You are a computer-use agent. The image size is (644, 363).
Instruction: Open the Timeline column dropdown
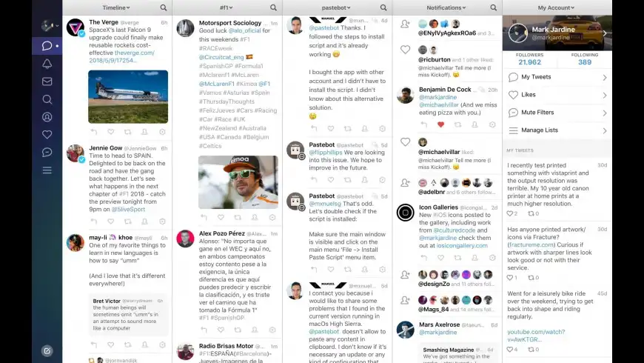(x=116, y=7)
